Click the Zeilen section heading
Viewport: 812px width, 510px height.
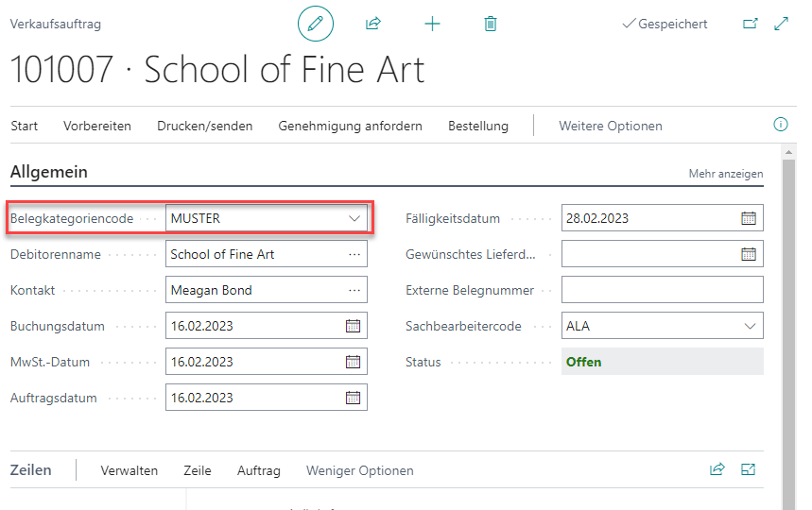(30, 470)
